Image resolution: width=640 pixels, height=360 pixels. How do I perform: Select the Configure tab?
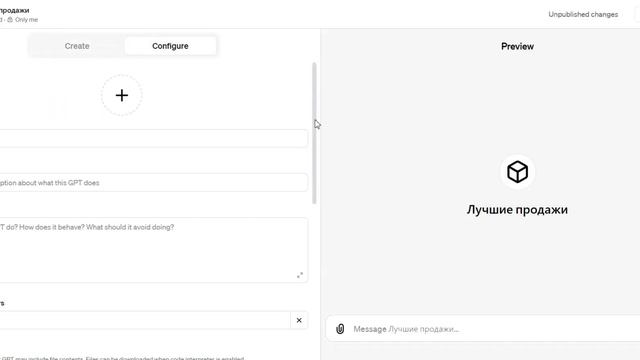(170, 46)
